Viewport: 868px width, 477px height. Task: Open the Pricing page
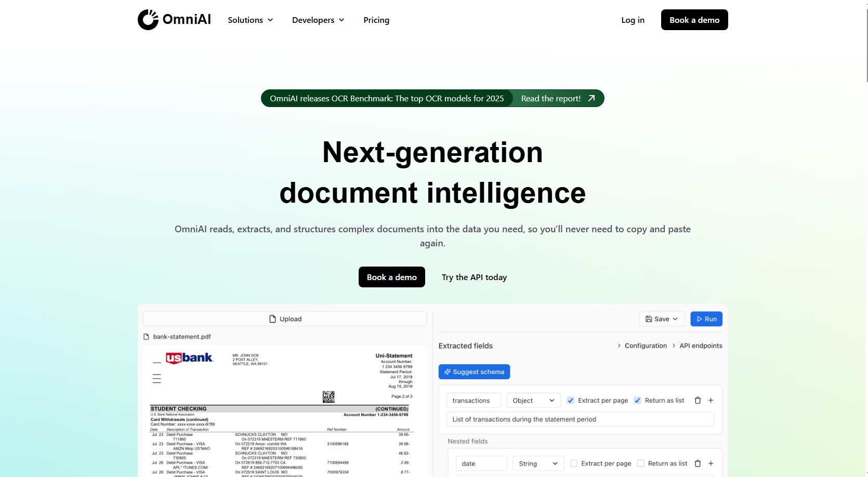[x=376, y=20]
